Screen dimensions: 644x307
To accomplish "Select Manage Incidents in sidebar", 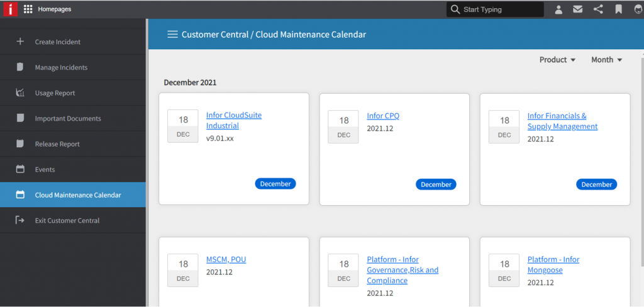I will pyautogui.click(x=61, y=67).
